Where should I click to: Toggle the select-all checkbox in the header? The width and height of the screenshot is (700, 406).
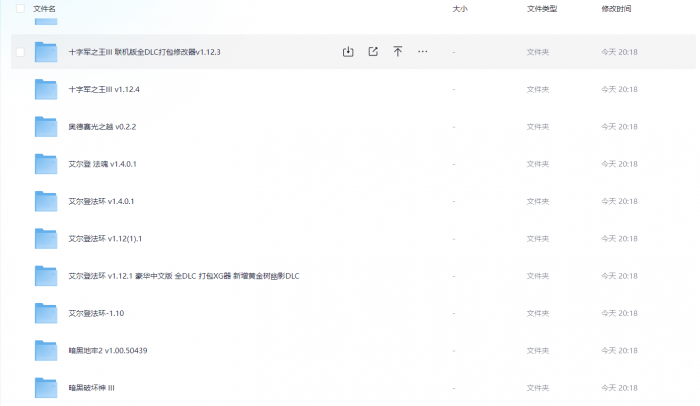pos(20,8)
